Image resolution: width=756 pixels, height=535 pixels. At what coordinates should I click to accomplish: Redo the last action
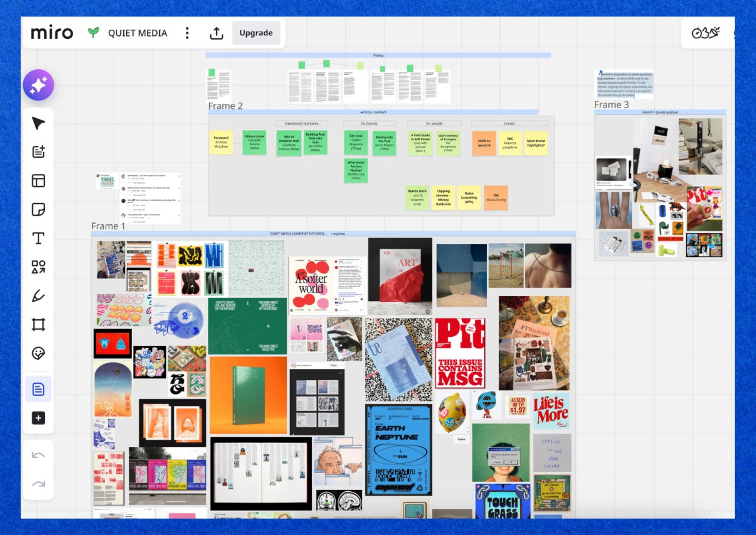pos(38,484)
